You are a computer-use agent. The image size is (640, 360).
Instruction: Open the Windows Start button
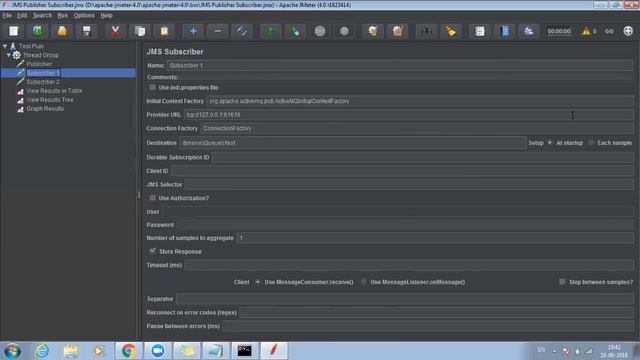click(x=12, y=351)
